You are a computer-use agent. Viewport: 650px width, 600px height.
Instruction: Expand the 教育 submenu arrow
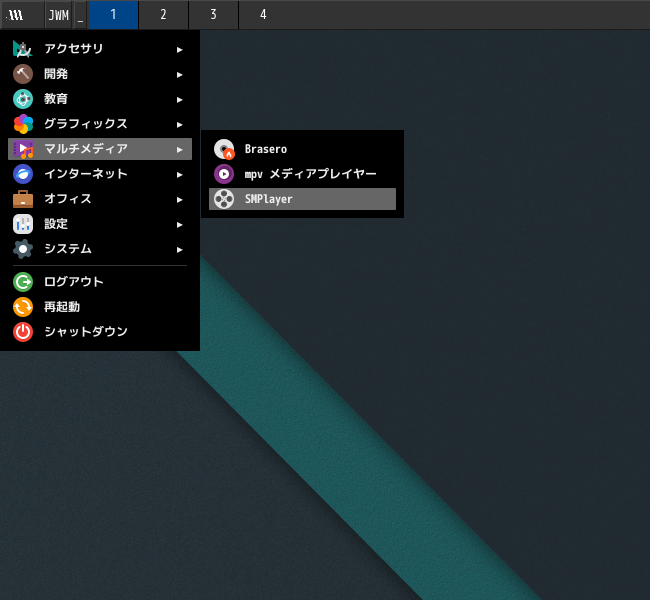[x=179, y=100]
